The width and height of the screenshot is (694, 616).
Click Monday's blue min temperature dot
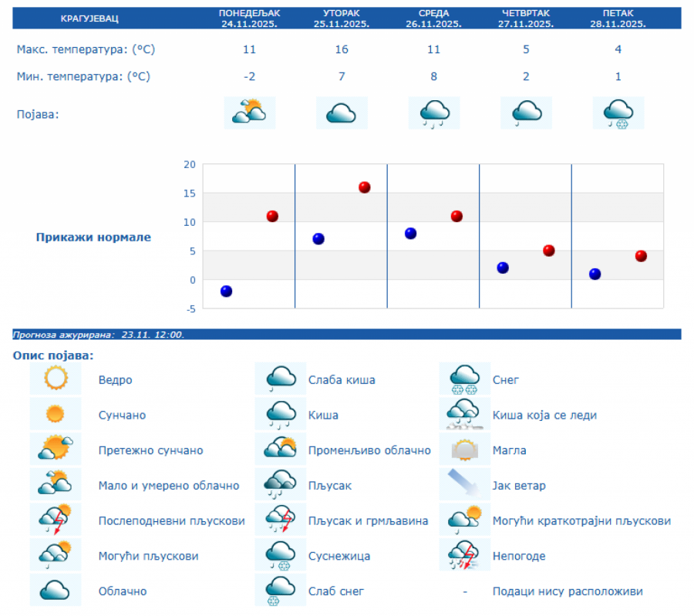point(226,291)
